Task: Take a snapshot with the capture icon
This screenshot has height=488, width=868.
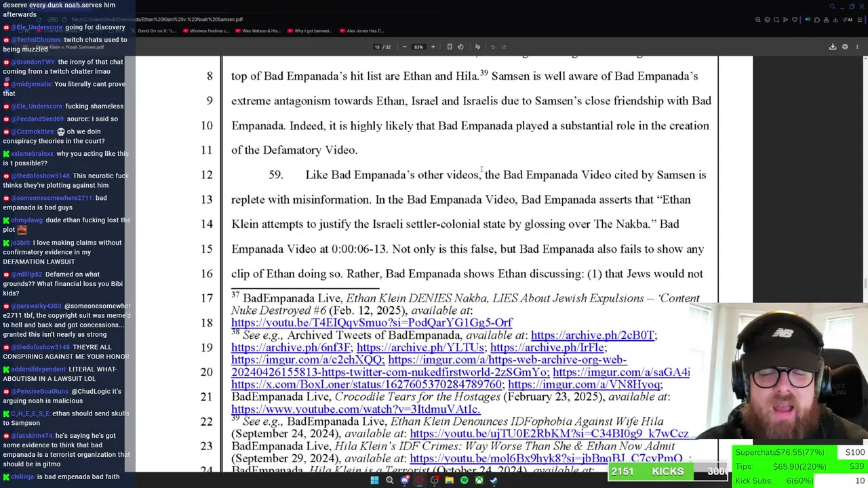Action: [x=776, y=20]
